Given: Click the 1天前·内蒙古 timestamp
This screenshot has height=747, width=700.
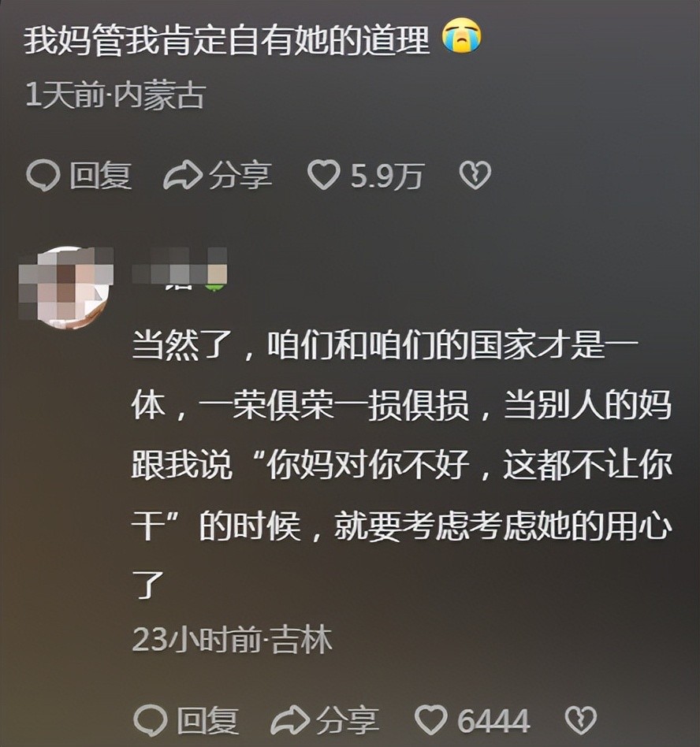Looking at the screenshot, I should [115, 95].
